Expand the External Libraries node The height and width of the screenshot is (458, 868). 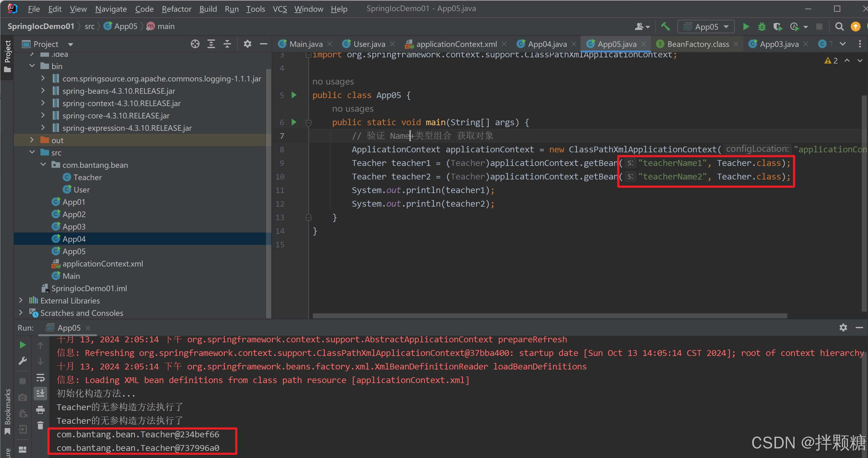point(21,300)
